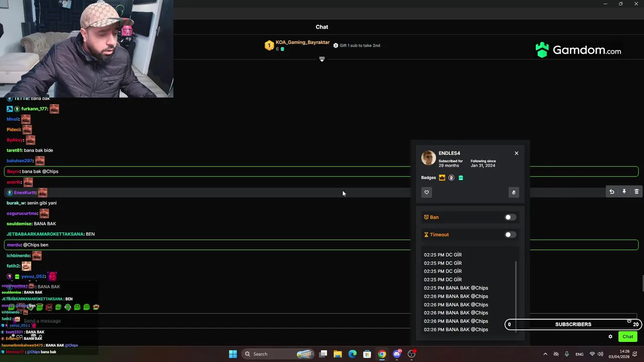Viewport: 644px width, 362px height.
Task: Click 'bana bak bide' message text
Action: pyautogui.click(x=38, y=150)
